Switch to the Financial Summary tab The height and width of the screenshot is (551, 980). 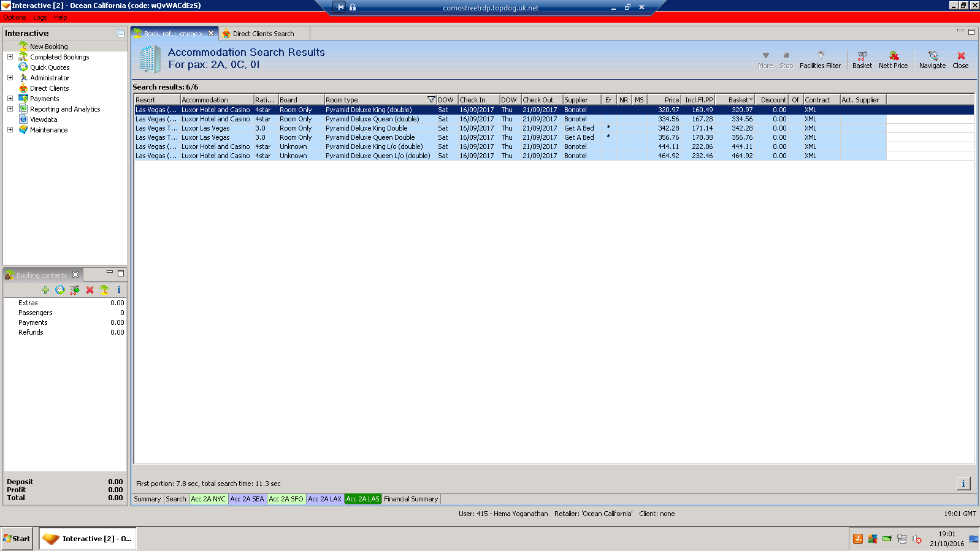[x=411, y=499]
